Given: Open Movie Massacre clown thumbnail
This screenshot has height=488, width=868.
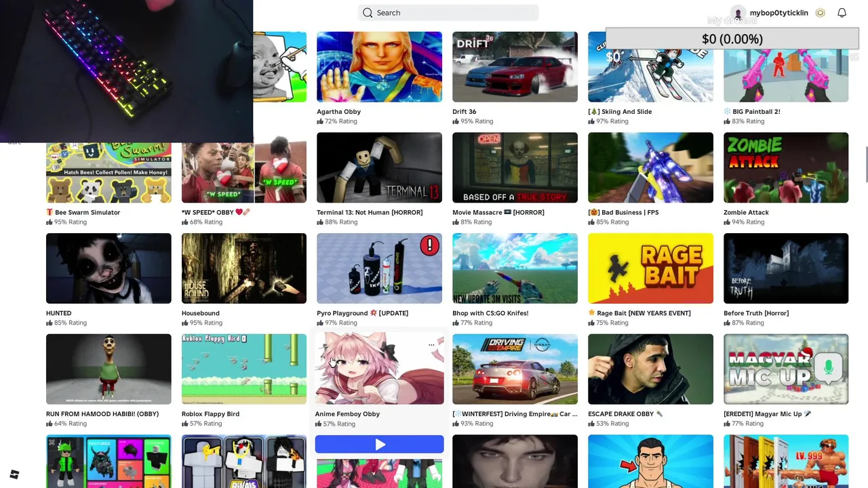Looking at the screenshot, I should 515,167.
